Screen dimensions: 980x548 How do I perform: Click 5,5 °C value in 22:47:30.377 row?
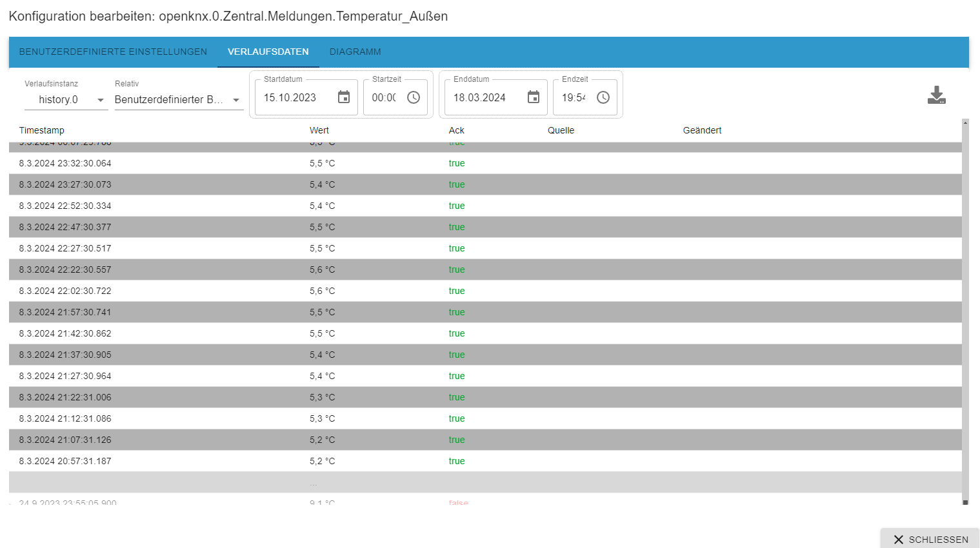pyautogui.click(x=322, y=227)
